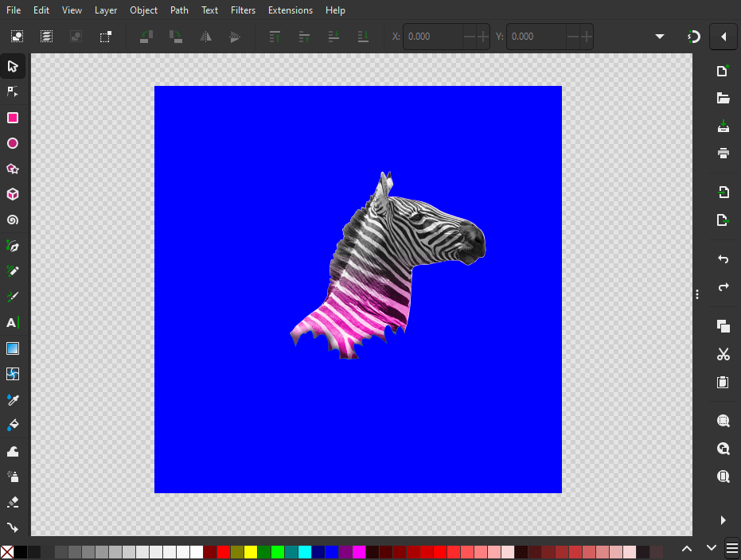This screenshot has height=560, width=741.
Task: Open the Filters menu
Action: click(243, 10)
